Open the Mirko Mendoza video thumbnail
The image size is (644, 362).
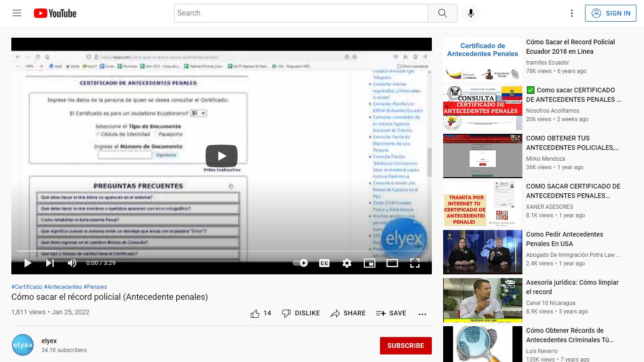483,156
